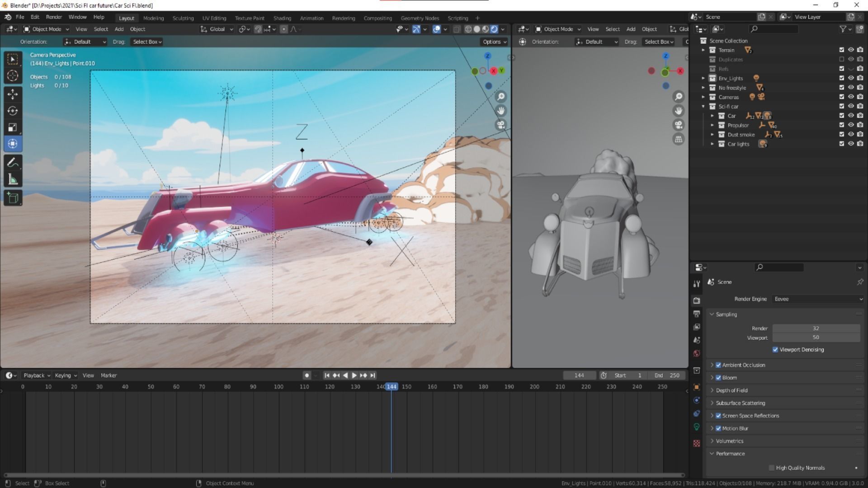Toggle auto keying record button

307,375
